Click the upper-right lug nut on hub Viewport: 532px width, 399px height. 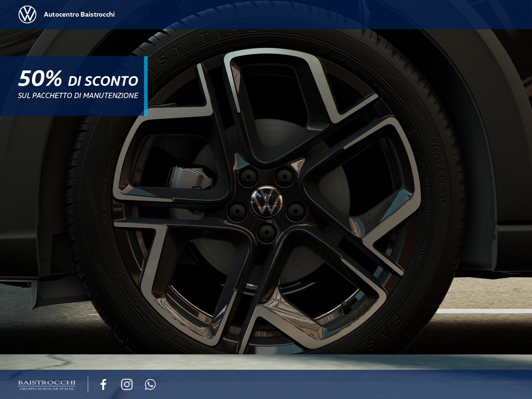[284, 176]
